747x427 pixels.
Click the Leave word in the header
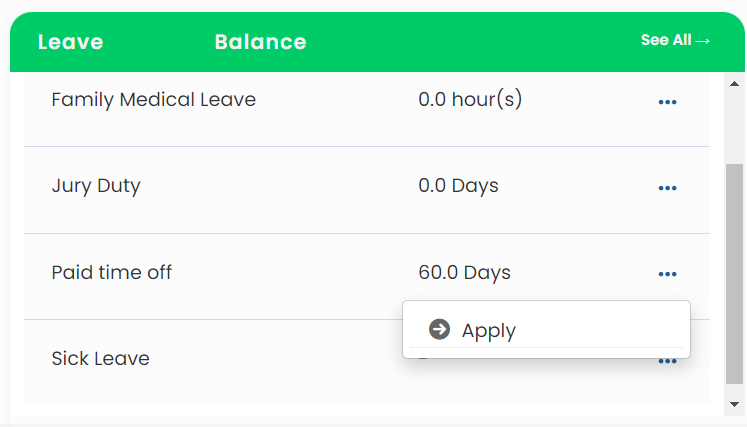71,42
